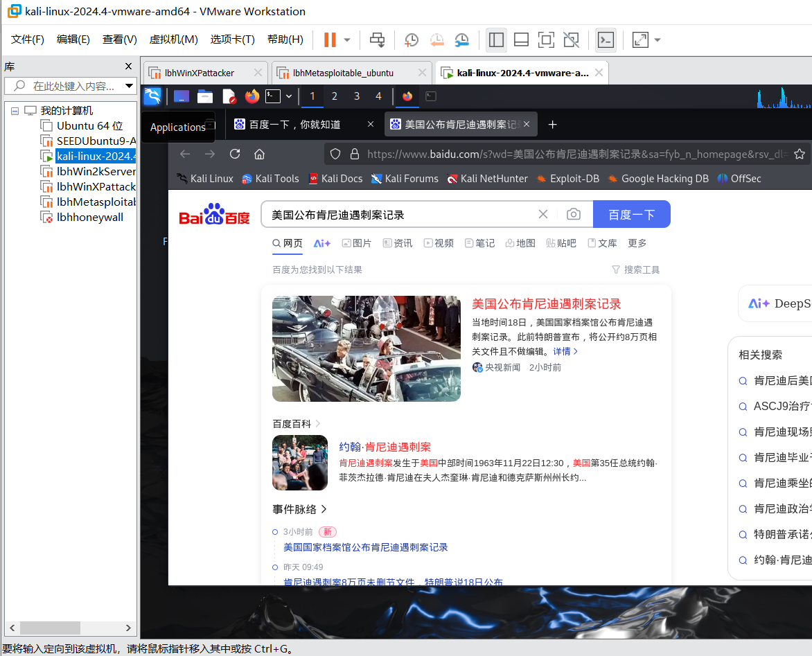Viewport: 812px width, 656px height.
Task: Click the Kennedy motorcade news thumbnail
Action: 366,348
